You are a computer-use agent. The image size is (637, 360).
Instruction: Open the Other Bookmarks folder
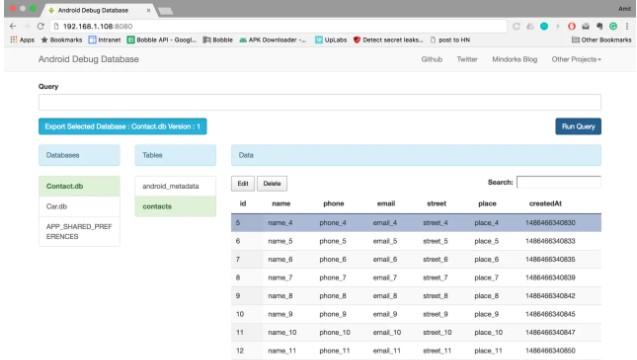click(602, 40)
